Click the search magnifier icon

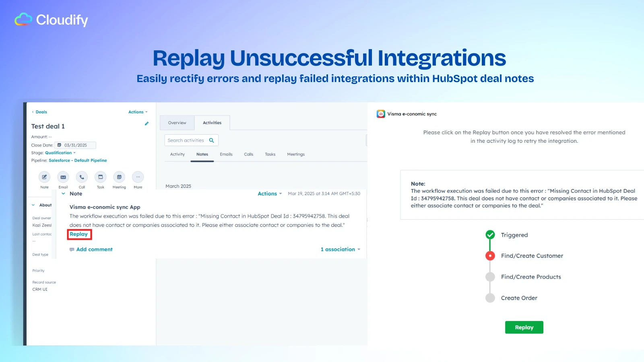pyautogui.click(x=212, y=140)
